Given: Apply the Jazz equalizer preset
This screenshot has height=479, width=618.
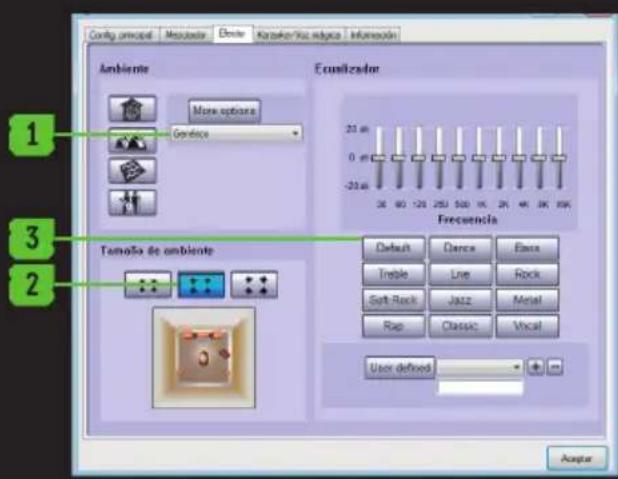Looking at the screenshot, I should pyautogui.click(x=459, y=300).
